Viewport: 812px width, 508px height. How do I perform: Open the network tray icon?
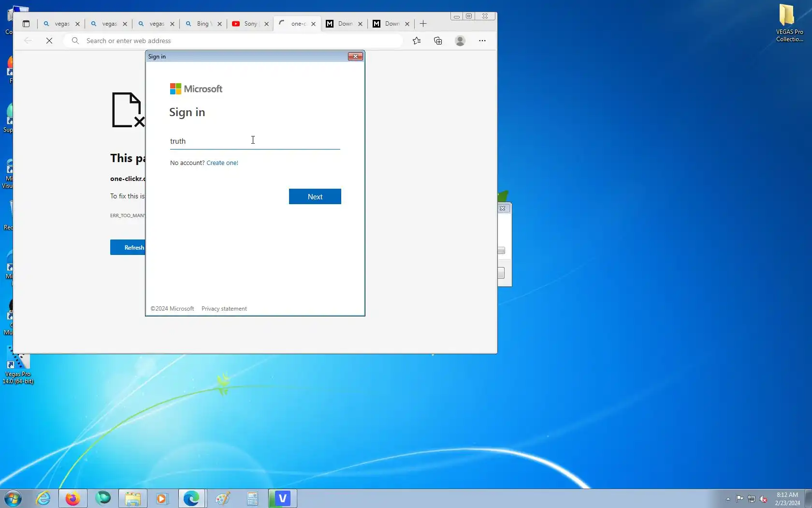click(752, 499)
